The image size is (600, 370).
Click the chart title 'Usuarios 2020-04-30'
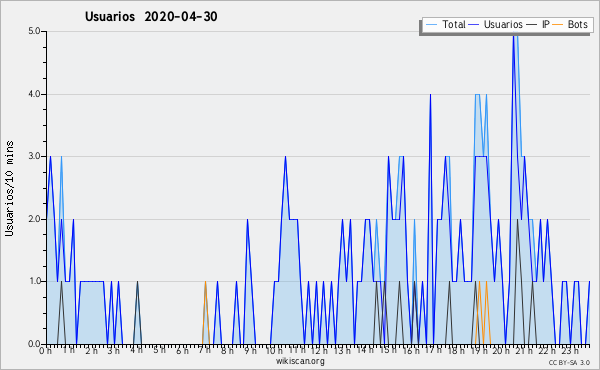pos(151,17)
